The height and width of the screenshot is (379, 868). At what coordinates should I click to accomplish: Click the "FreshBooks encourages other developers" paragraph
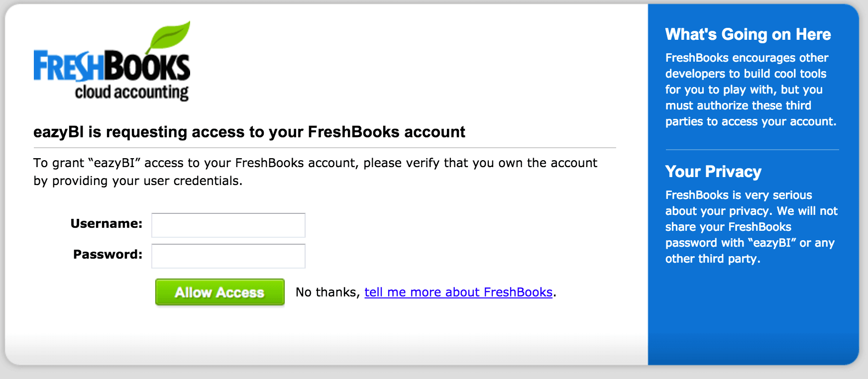point(751,90)
